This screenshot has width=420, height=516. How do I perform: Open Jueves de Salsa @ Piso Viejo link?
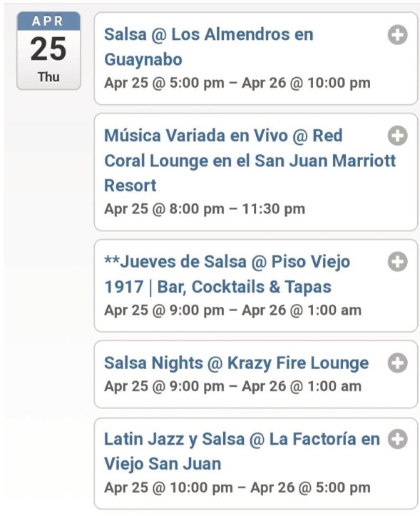click(227, 275)
